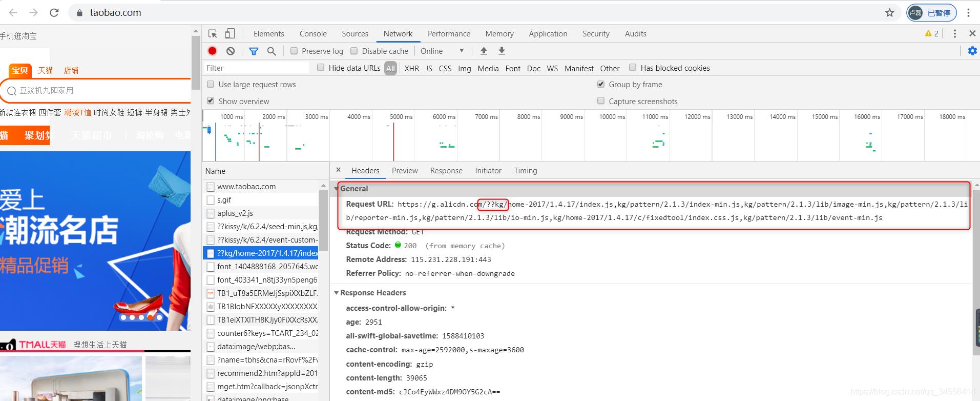Click the Taobao search magnifier icon

[11, 91]
